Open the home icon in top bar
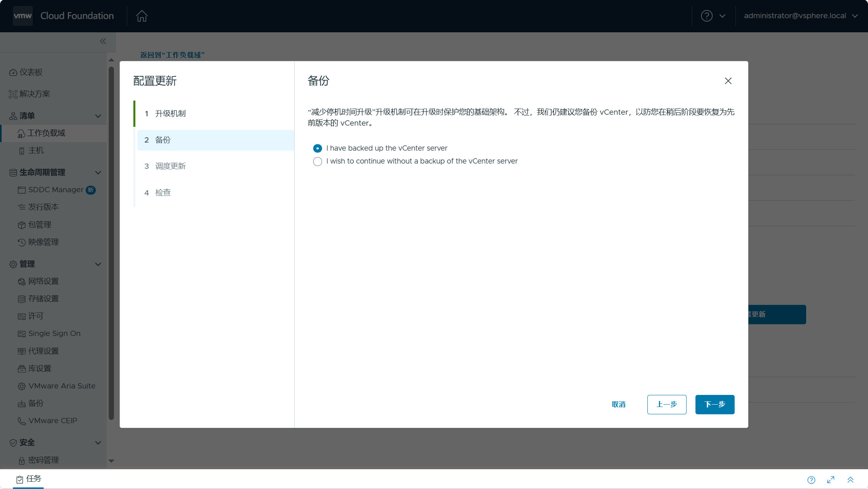Viewport: 868px width, 489px height. click(x=142, y=16)
